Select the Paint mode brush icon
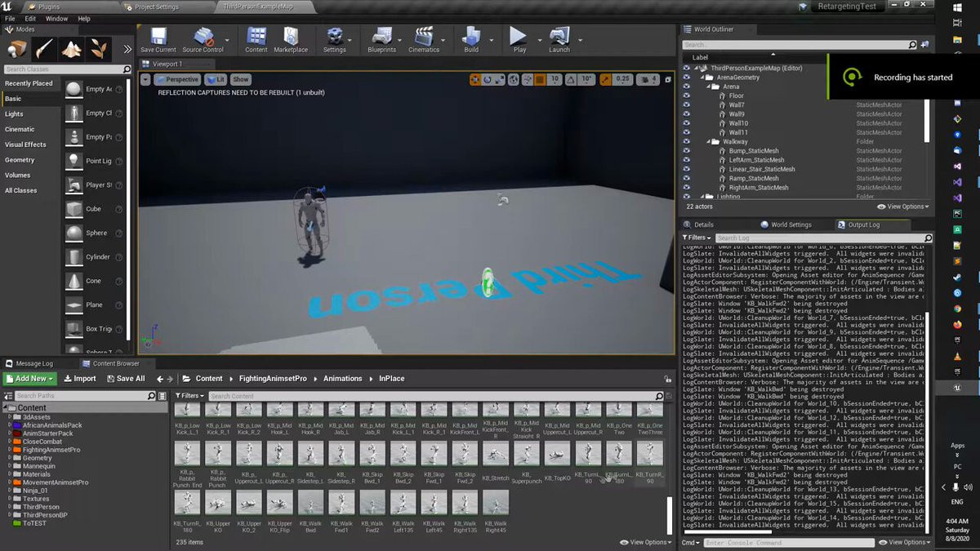The width and height of the screenshot is (980, 551). pos(44,50)
